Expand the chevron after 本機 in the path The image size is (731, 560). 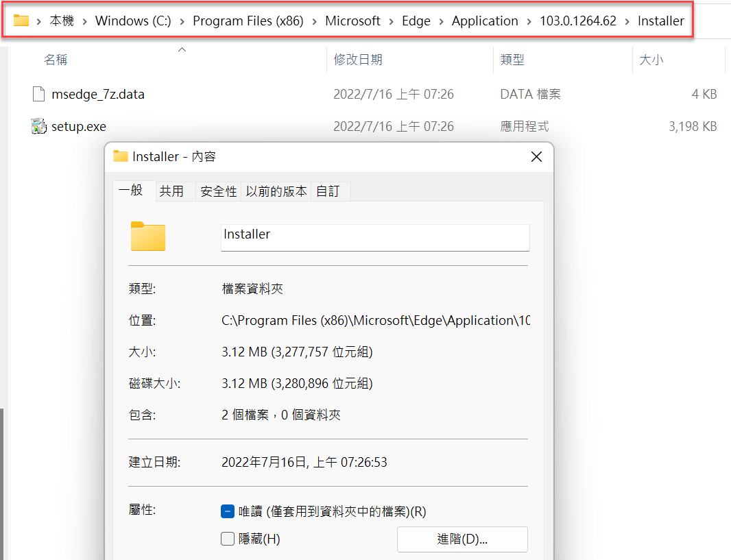[x=84, y=21]
